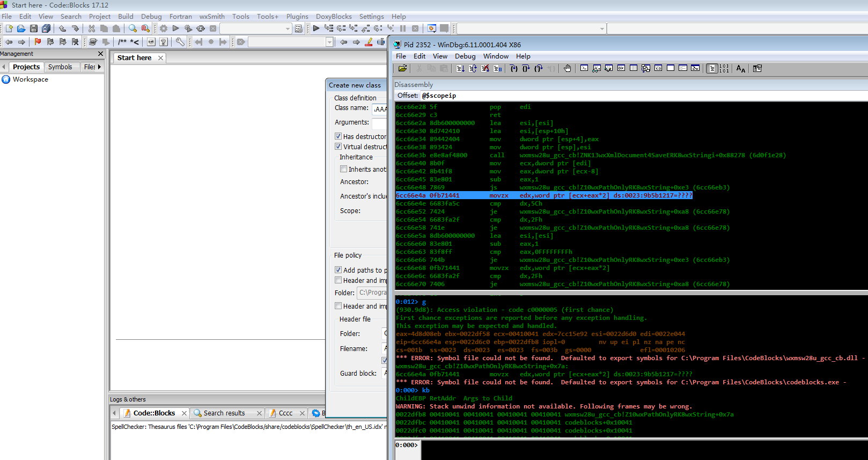Screen dimensions: 868x460
Task: Select Search results tab in Logs
Action: click(x=224, y=413)
